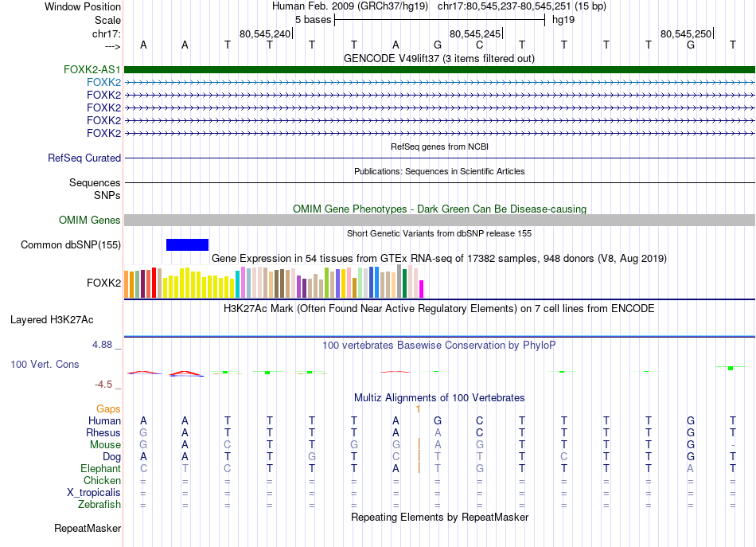Click 'Short Genetic Variants from dbSNP release 155'
This screenshot has width=756, height=547.
(439, 233)
